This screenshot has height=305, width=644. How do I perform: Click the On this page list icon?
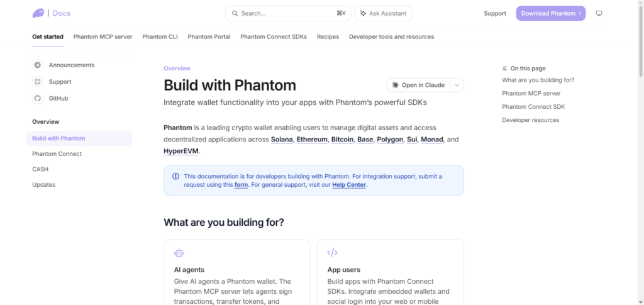click(x=505, y=69)
